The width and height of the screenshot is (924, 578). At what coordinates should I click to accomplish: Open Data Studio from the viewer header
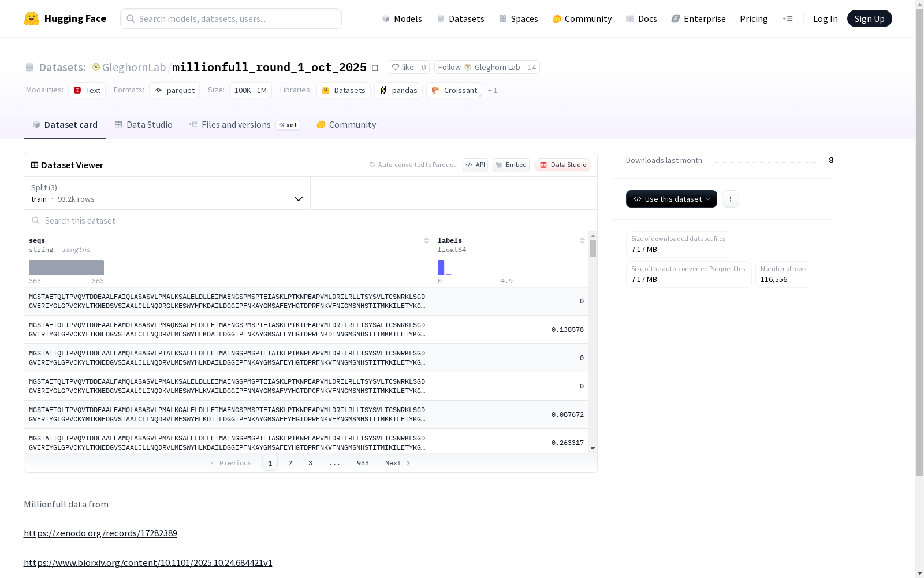coord(562,165)
